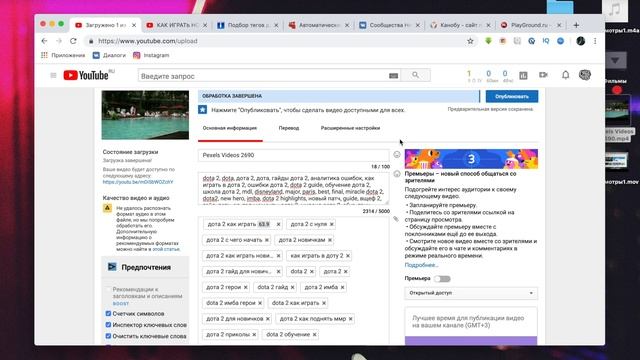
Task: Click the BOOST link under recommendations
Action: [120, 303]
